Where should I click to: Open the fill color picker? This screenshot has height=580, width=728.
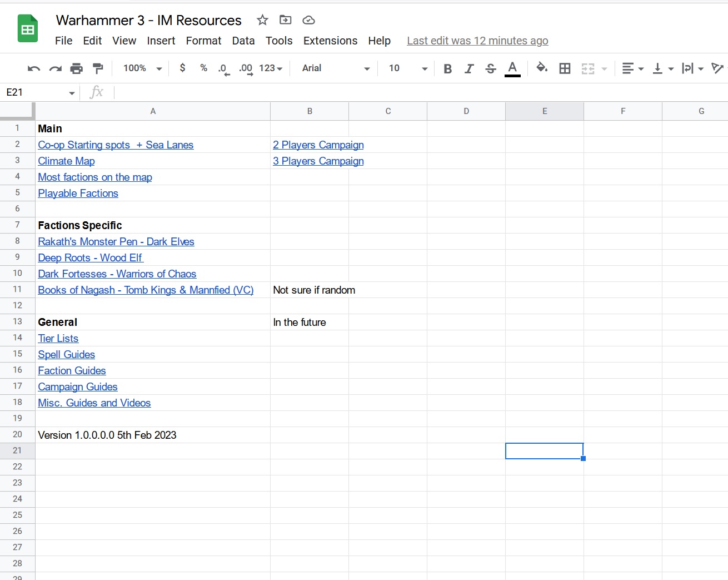tap(542, 68)
